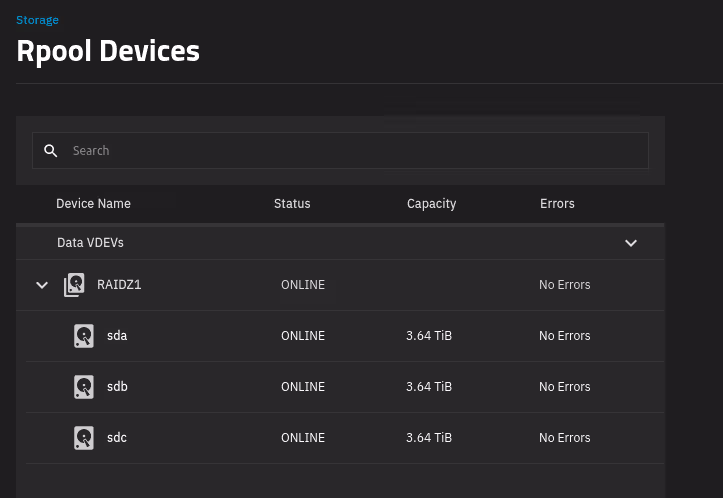This screenshot has height=498, width=723.
Task: Click the No Errors text for sda
Action: click(564, 336)
